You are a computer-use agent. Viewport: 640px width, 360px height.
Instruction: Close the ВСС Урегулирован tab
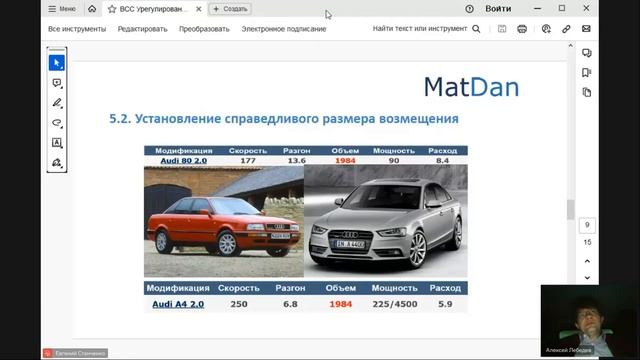198,9
